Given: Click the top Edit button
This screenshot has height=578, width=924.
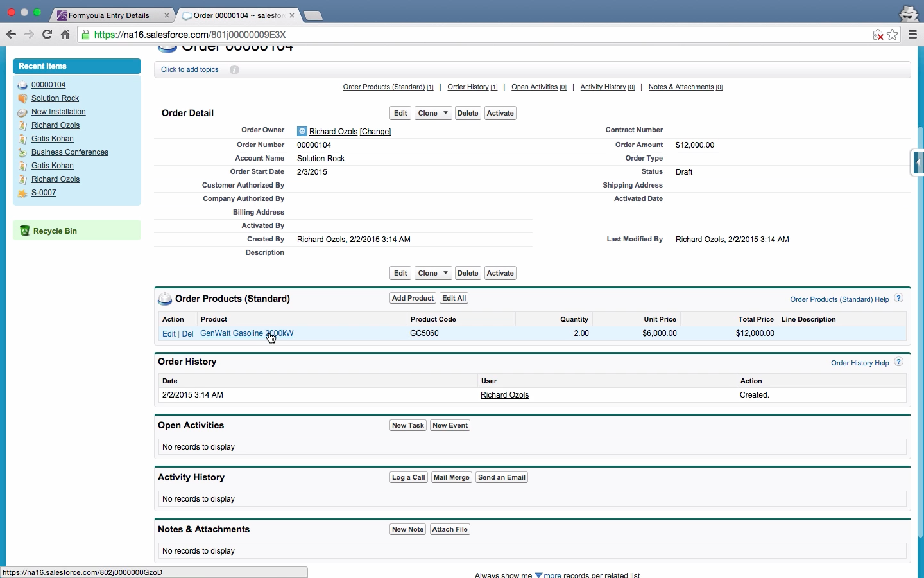Looking at the screenshot, I should pos(400,113).
